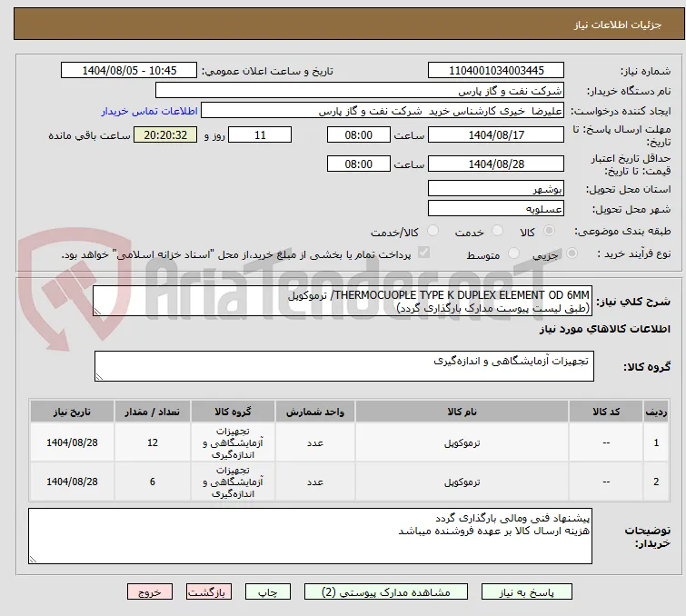Click the عسلویه city field
Screen dimensions: 686x616
click(x=496, y=209)
